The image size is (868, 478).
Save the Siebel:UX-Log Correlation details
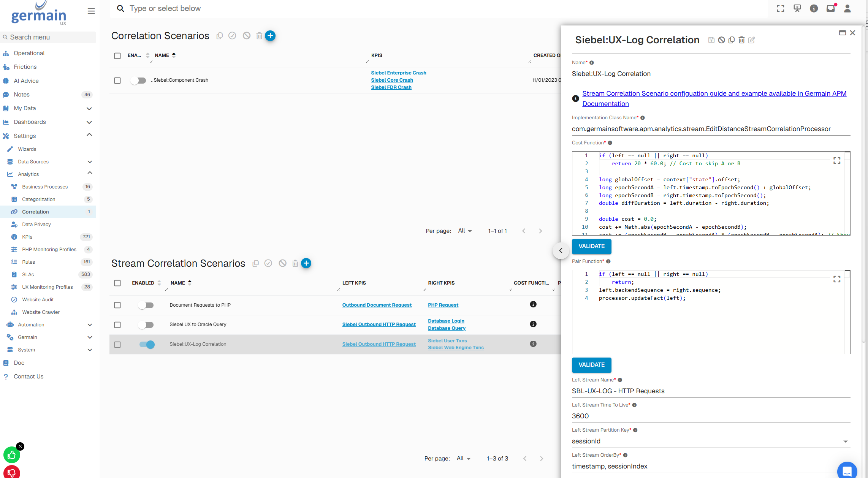711,40
